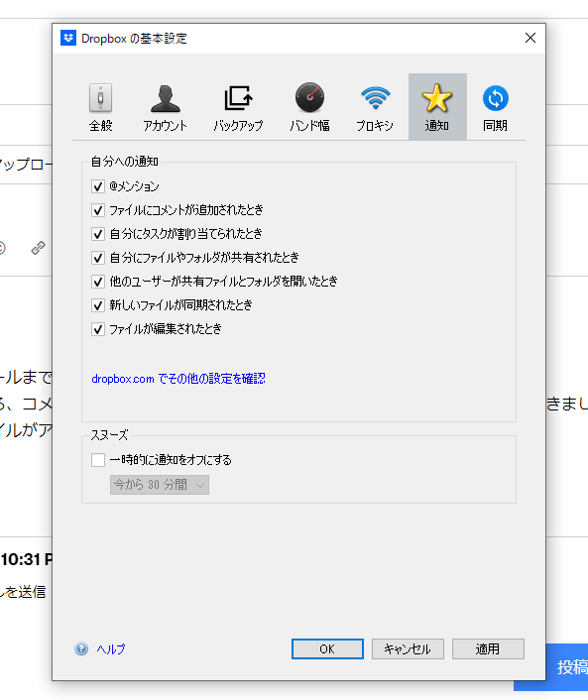Toggle 他のユーザーが共有ファイルとフォルダを開いたとき checkbox
Image resolution: width=588 pixels, height=700 pixels.
(x=98, y=282)
